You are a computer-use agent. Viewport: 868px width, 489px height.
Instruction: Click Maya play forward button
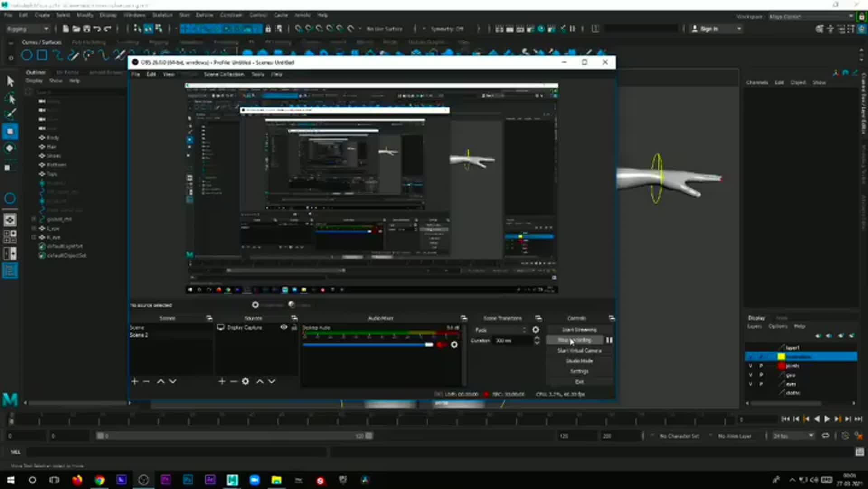(827, 419)
